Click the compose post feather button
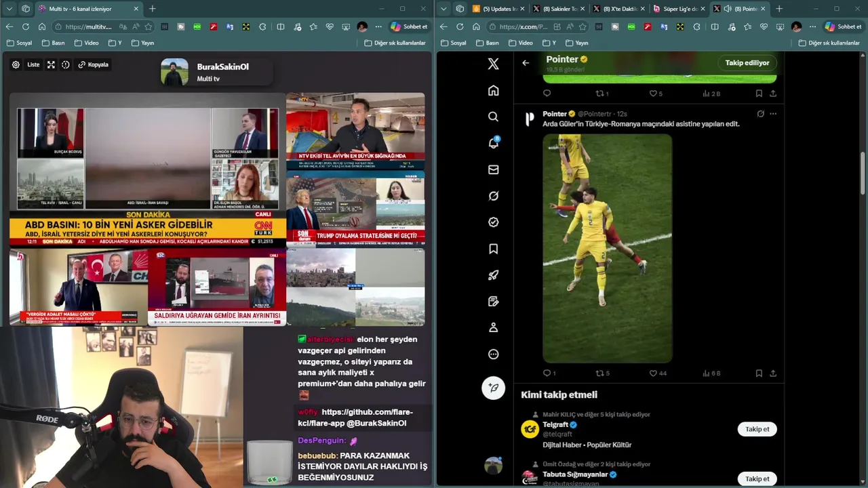This screenshot has height=488, width=868. pyautogui.click(x=493, y=387)
